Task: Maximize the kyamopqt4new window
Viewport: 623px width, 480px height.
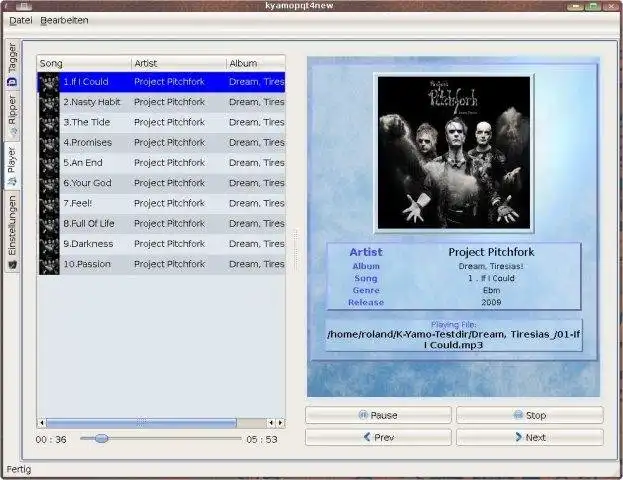Action: 593,6
